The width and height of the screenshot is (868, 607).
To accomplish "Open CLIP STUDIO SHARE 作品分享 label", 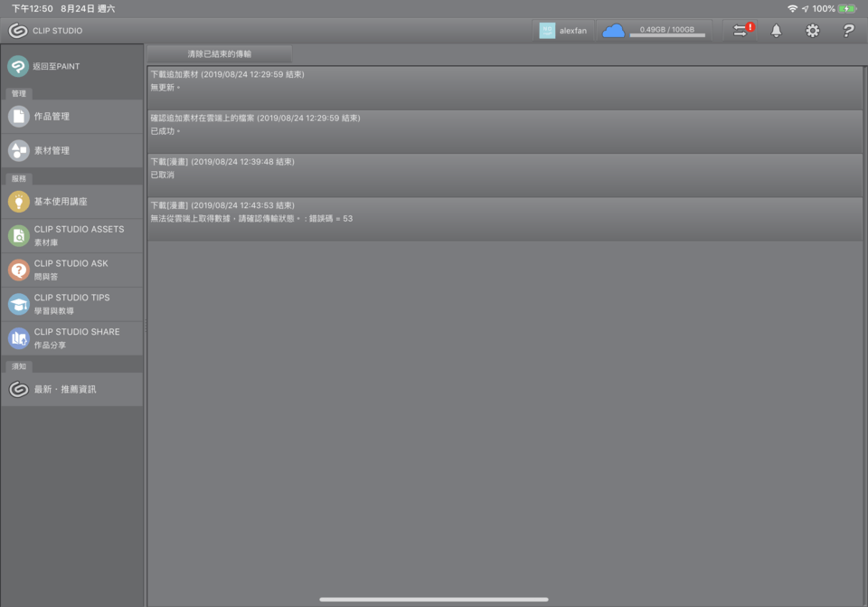I will pos(77,338).
